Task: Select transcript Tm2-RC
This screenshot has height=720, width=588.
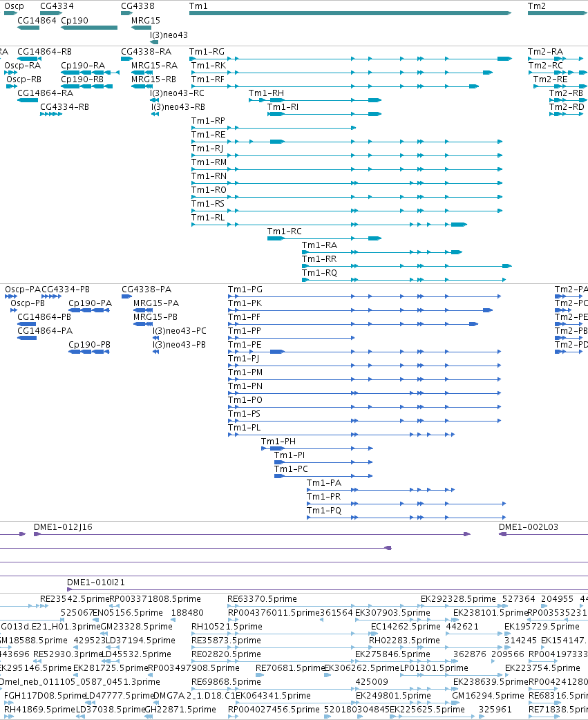Action: tap(558, 73)
